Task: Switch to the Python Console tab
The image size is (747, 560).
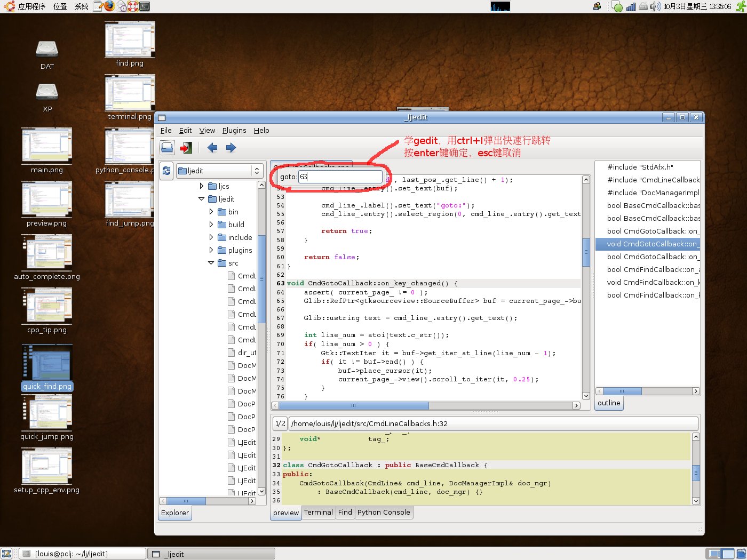Action: (x=384, y=512)
